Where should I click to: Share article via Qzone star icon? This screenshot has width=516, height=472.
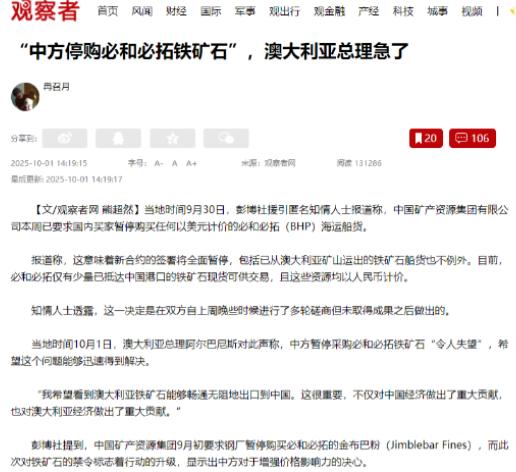tap(173, 138)
